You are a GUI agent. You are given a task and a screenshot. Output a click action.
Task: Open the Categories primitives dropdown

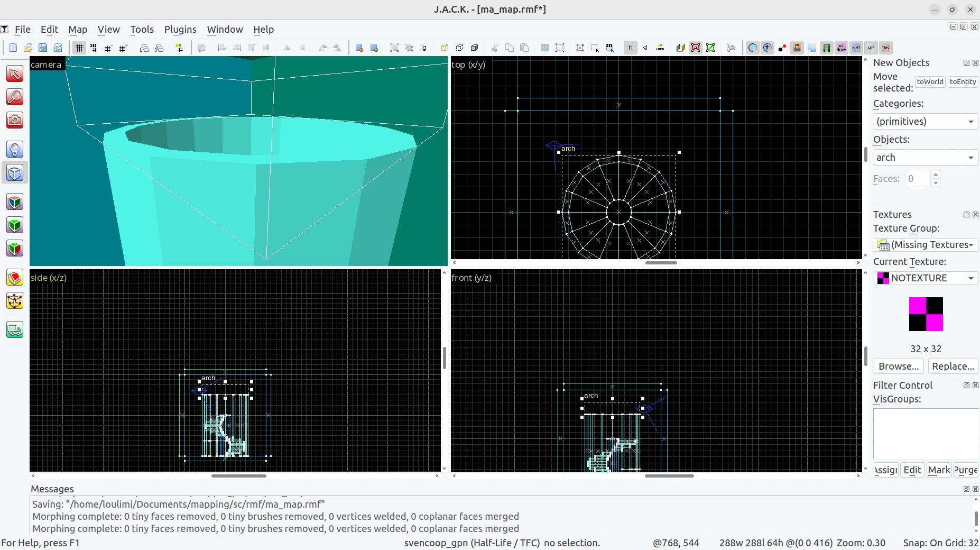pos(926,121)
